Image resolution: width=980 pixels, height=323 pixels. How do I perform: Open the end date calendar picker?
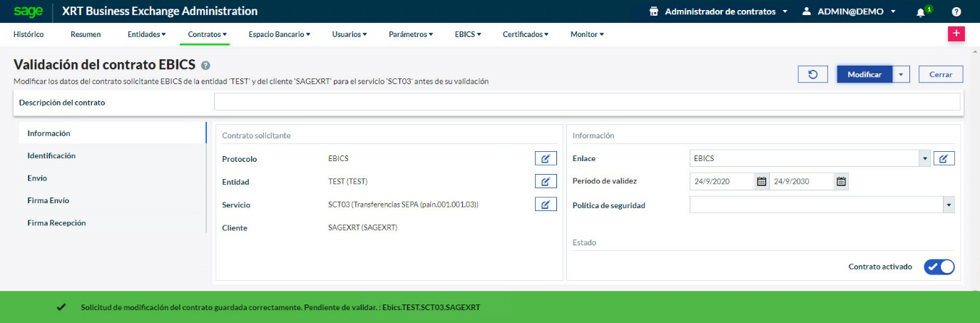point(841,182)
